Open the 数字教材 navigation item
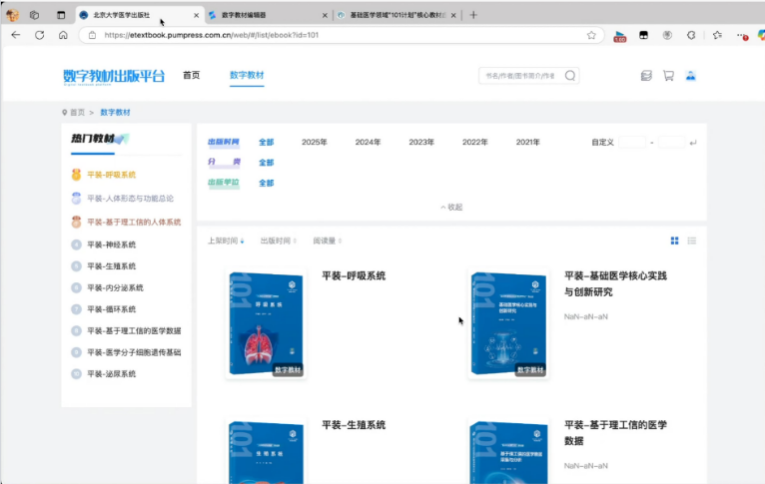This screenshot has height=484, width=765. 247,75
